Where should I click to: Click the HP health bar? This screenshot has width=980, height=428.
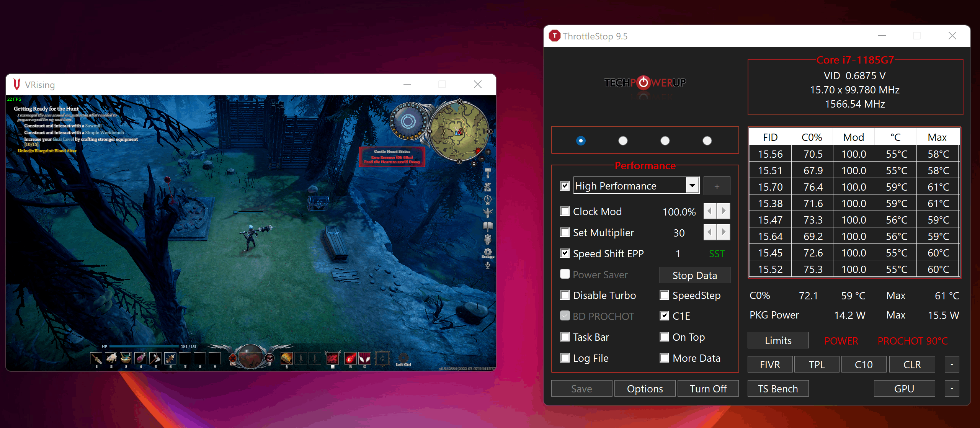click(x=145, y=346)
